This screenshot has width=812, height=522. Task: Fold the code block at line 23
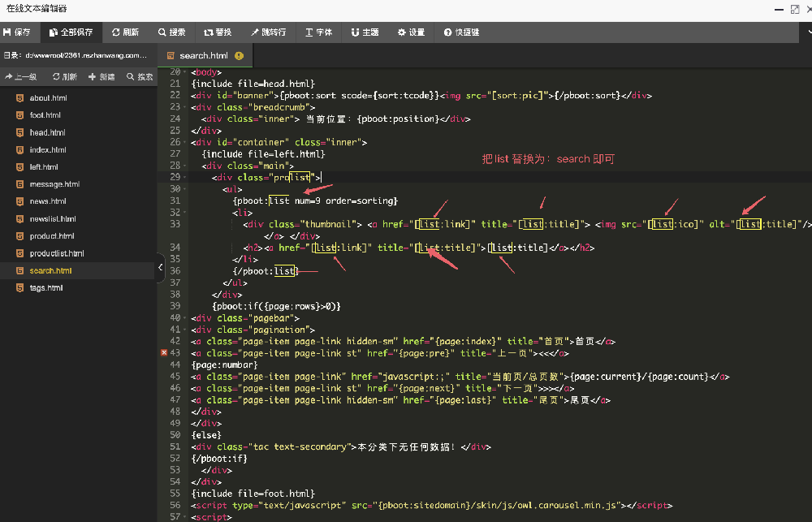(185, 107)
